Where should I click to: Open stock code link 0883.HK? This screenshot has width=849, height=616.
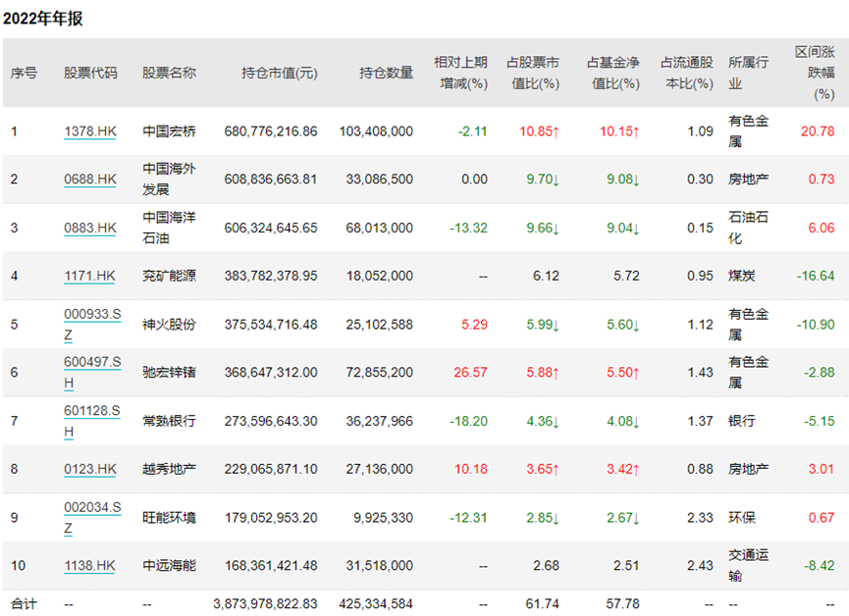click(x=90, y=228)
